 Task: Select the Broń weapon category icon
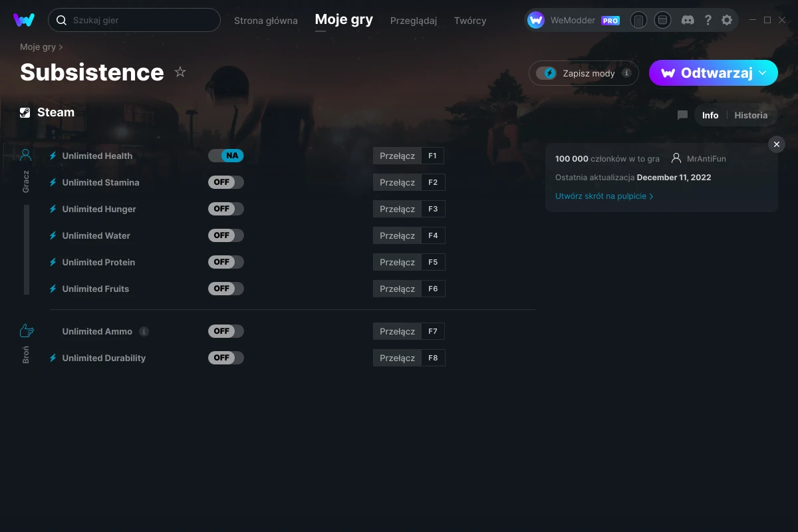pos(26,331)
